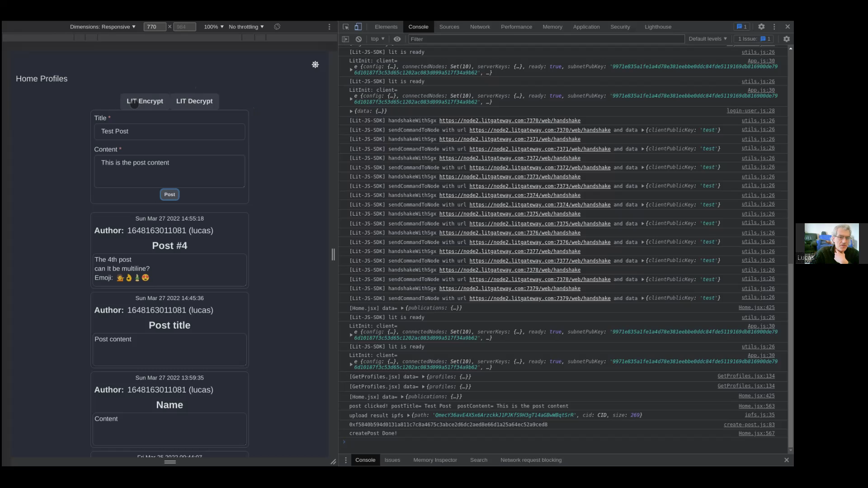This screenshot has height=488, width=868.
Task: Show the console sidebar icon
Action: pyautogui.click(x=345, y=39)
